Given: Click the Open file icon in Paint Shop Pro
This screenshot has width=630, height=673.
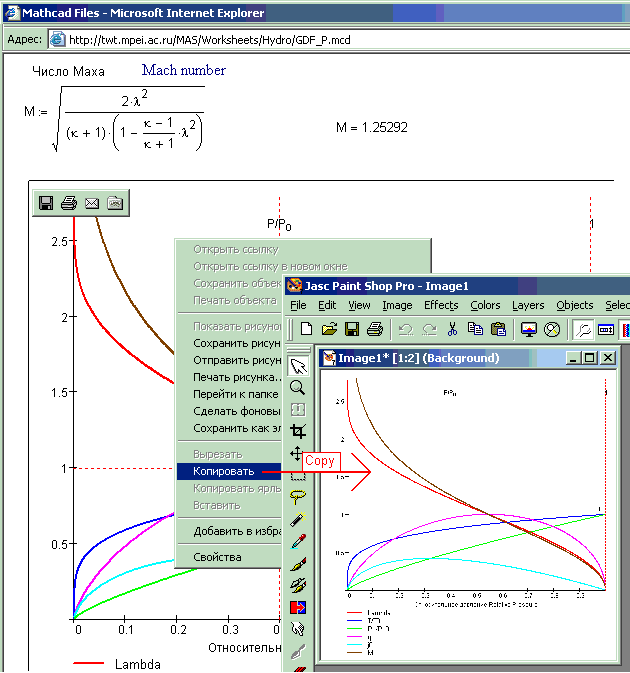Looking at the screenshot, I should pos(330,329).
